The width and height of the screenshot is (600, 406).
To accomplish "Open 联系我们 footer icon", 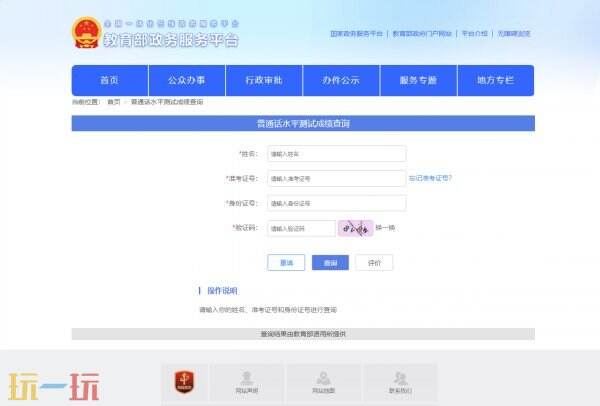I will click(x=400, y=381).
